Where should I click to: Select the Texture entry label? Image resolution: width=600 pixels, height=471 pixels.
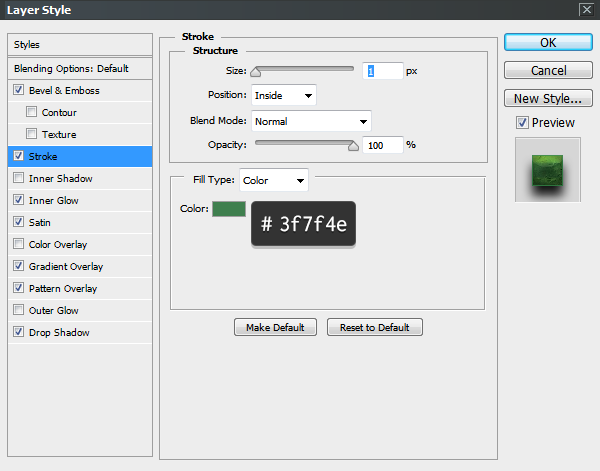(59, 134)
